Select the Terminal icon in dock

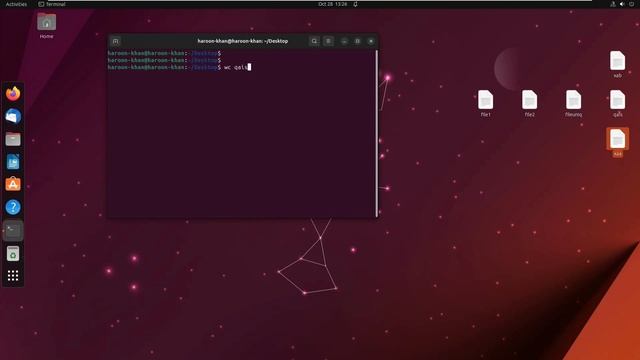[x=13, y=231]
